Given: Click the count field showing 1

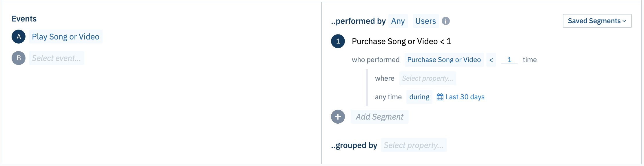Looking at the screenshot, I should 509,60.
